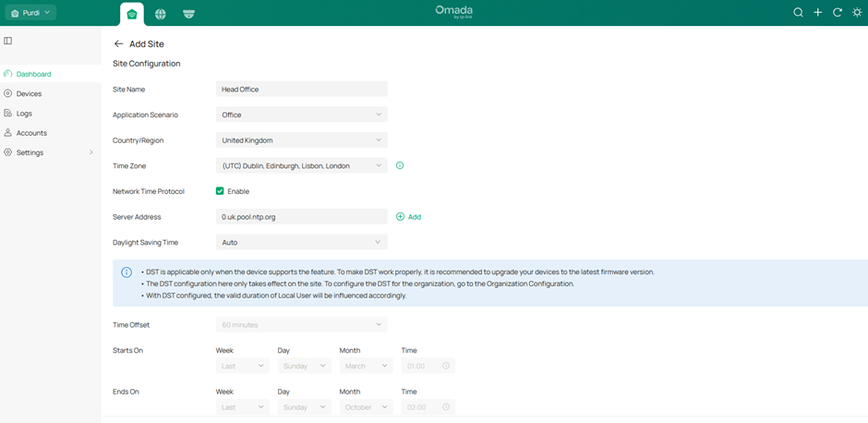The width and height of the screenshot is (868, 423).
Task: Open the Purdi organization selector
Action: [x=30, y=13]
